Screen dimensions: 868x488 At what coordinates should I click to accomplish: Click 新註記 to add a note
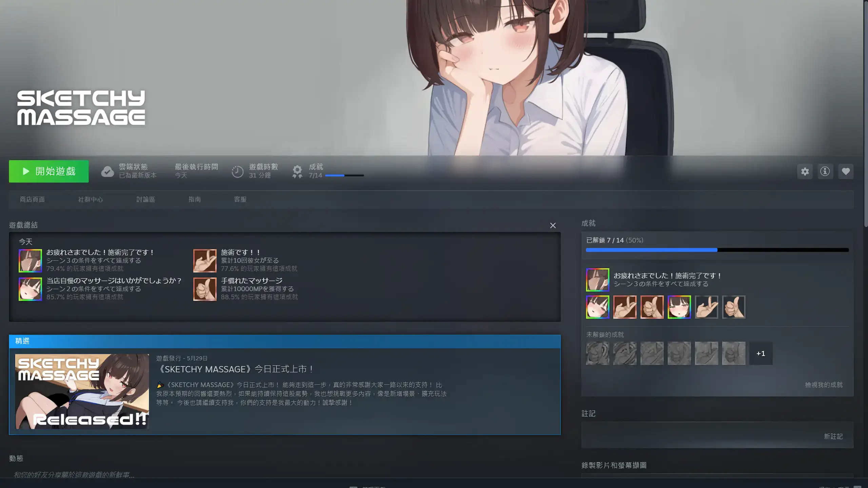(x=833, y=436)
